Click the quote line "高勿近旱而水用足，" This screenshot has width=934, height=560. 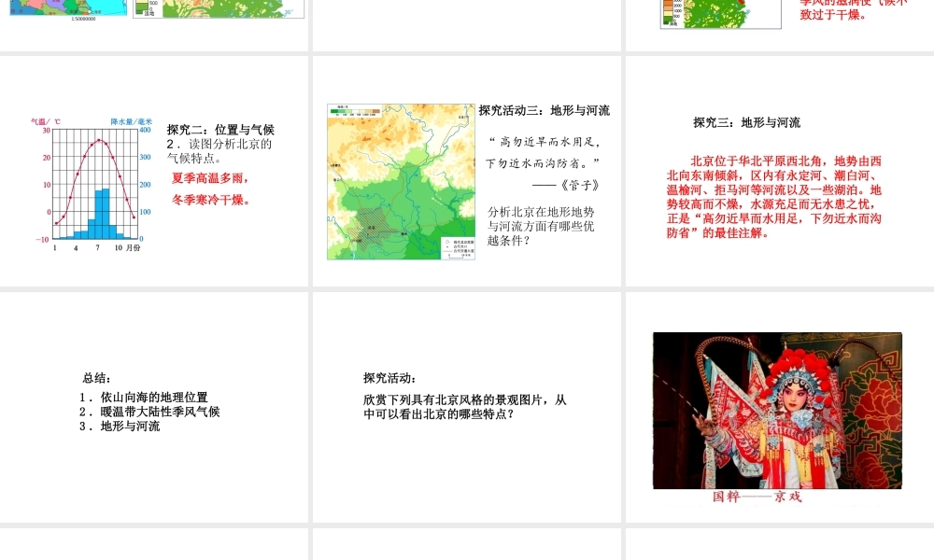click(x=545, y=142)
